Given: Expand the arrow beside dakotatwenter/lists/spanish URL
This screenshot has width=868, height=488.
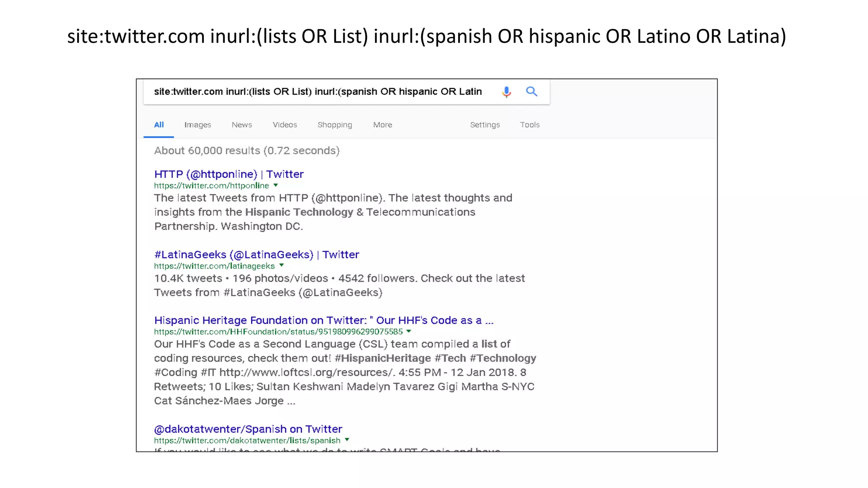Looking at the screenshot, I should (347, 440).
